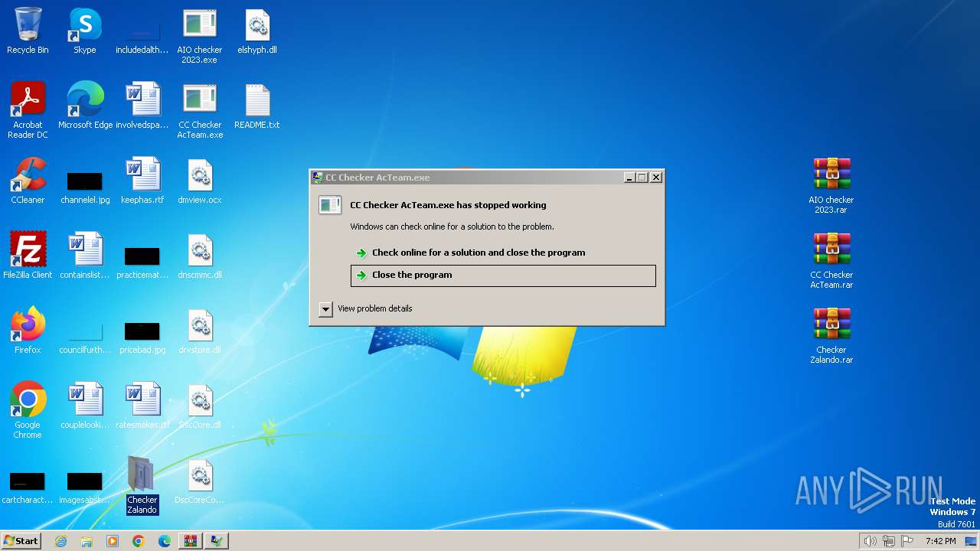The image size is (980, 551).
Task: Select the Checker Zalando folder
Action: 142,485
